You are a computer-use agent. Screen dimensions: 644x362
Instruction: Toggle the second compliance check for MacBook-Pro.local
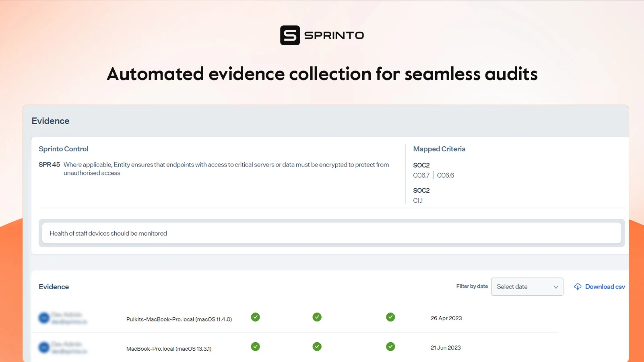tap(317, 346)
